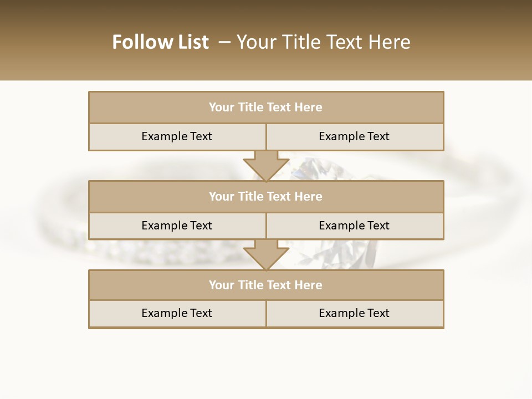
Task: Select the bold 'Follow List' title text
Action: click(x=160, y=42)
